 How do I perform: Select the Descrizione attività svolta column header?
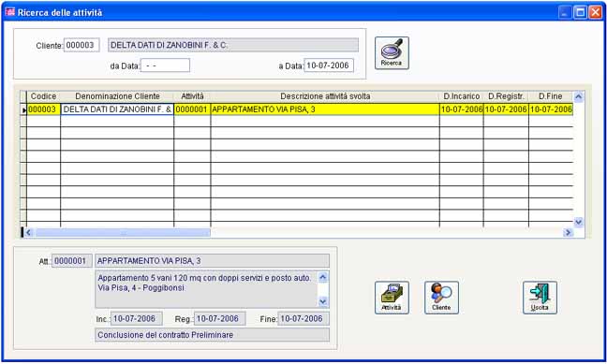pos(325,96)
